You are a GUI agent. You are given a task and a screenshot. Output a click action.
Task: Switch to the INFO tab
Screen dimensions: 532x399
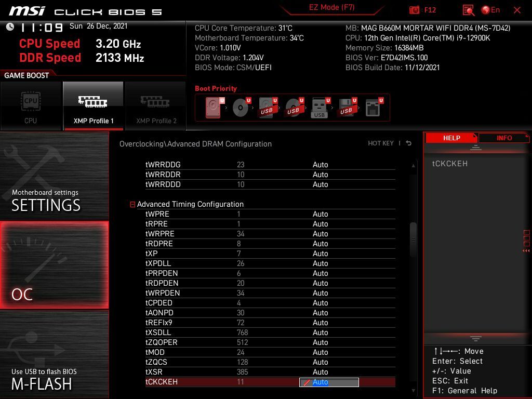[503, 138]
